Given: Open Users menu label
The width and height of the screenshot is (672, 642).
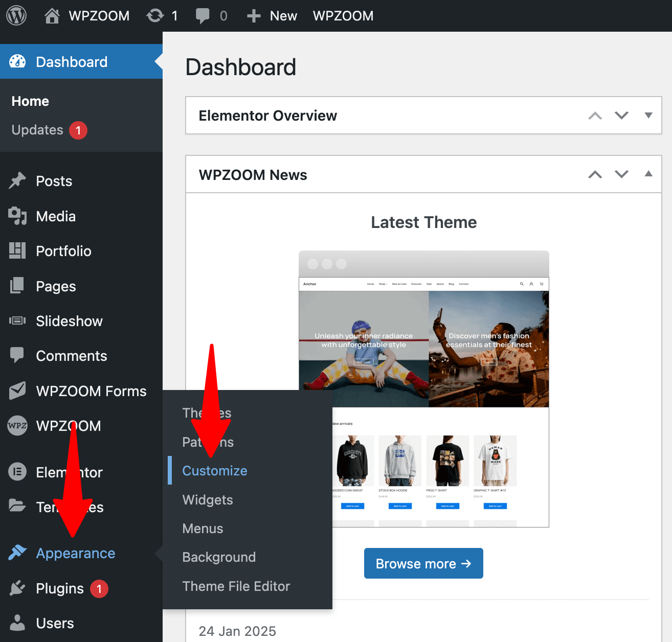Looking at the screenshot, I should tap(55, 623).
